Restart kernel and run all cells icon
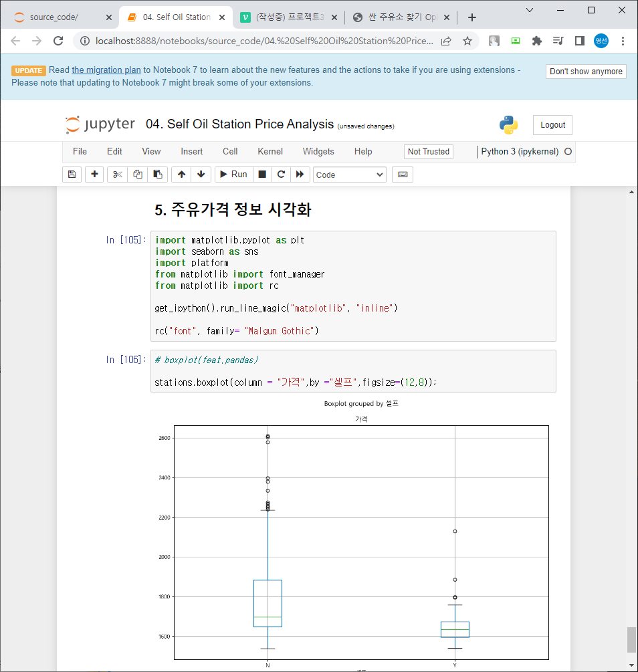The image size is (638, 672). (x=300, y=175)
